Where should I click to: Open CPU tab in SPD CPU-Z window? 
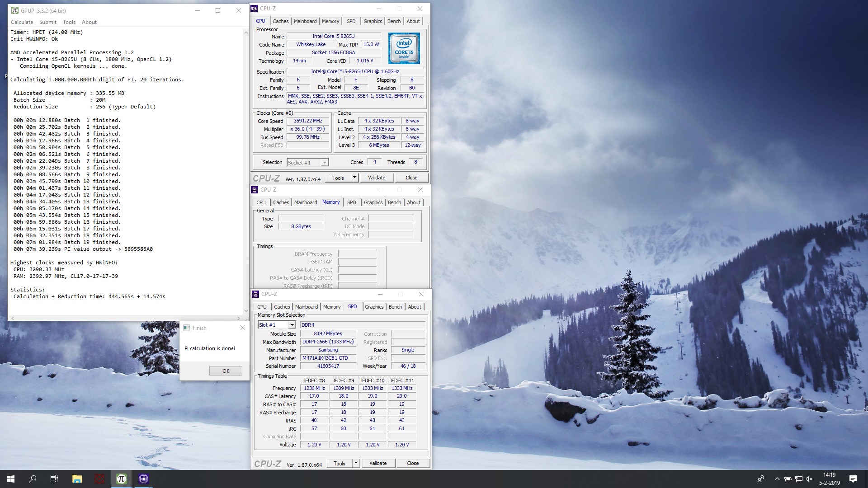(262, 307)
